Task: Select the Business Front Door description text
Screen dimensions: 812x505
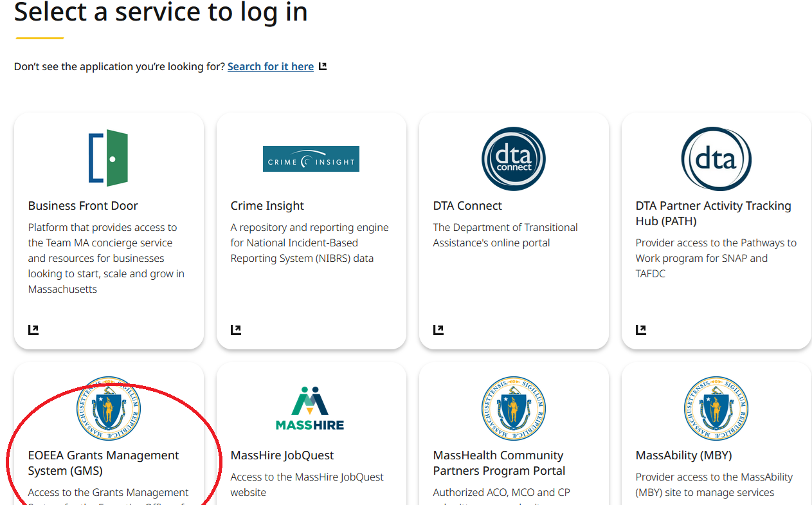Action: pos(107,258)
